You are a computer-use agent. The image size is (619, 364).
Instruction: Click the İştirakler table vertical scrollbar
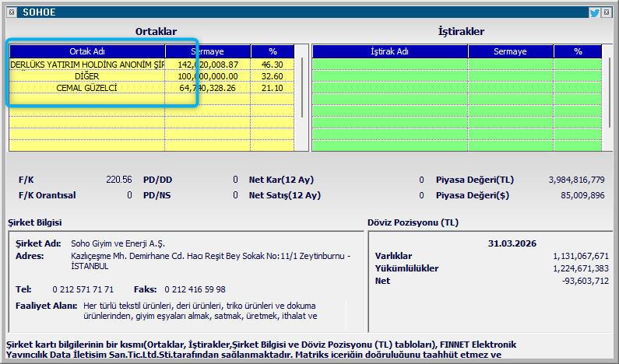[x=610, y=93]
